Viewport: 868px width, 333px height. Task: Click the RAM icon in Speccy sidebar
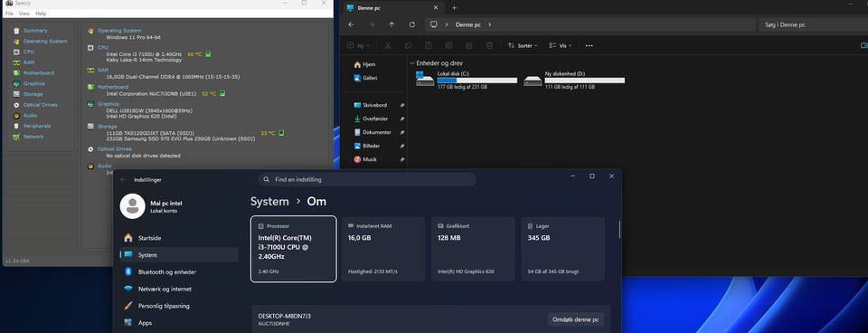coord(16,62)
